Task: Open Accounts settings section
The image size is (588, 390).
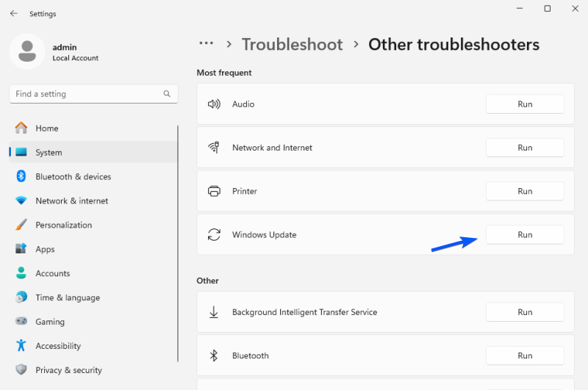Action: [53, 273]
